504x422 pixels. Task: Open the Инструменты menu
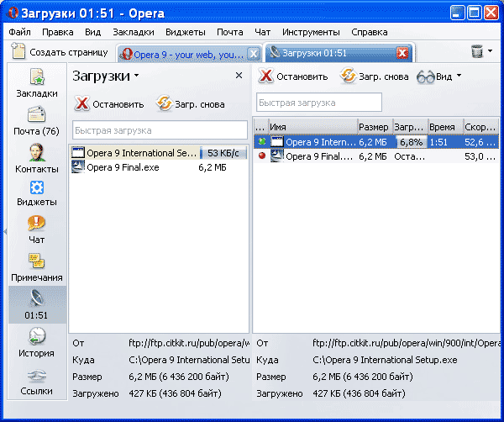point(311,32)
